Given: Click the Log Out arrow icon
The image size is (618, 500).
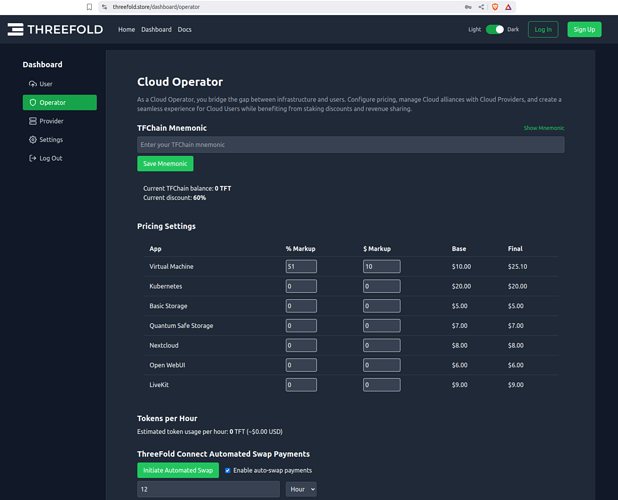Looking at the screenshot, I should coord(32,158).
